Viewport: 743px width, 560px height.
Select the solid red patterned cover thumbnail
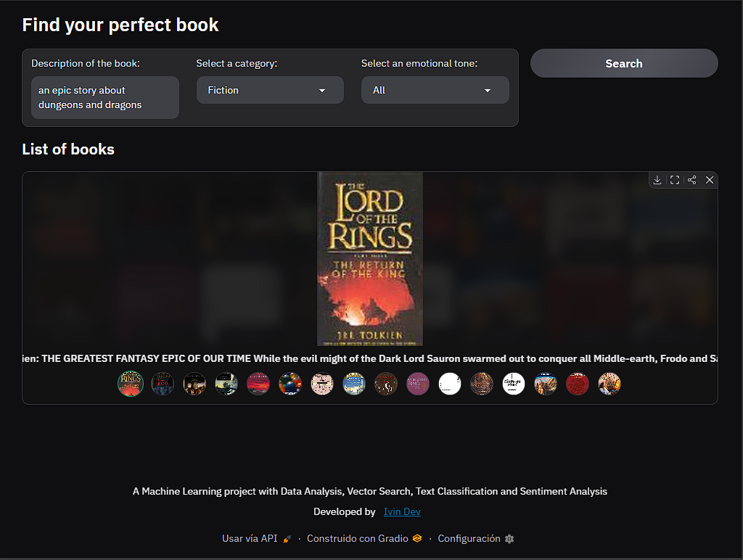click(x=578, y=384)
